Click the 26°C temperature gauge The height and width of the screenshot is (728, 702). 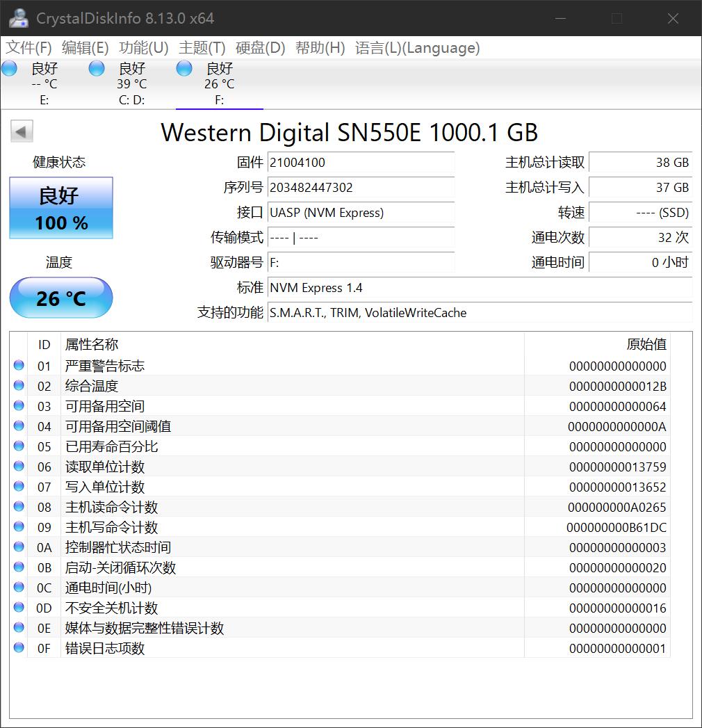tap(60, 298)
